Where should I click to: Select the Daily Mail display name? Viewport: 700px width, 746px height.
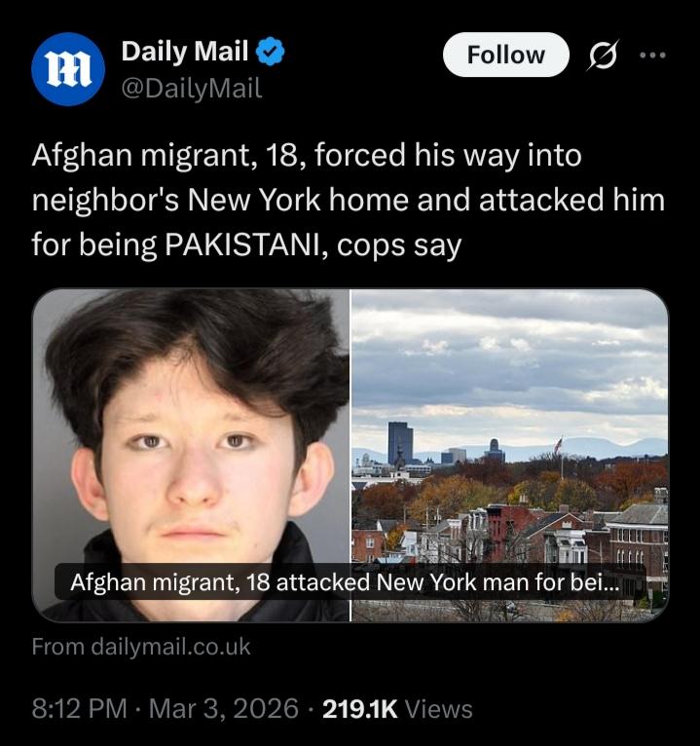[185, 51]
